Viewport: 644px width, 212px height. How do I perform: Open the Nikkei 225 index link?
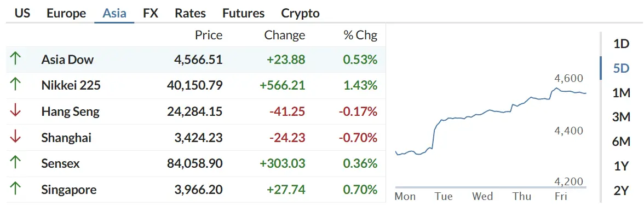coord(71,85)
